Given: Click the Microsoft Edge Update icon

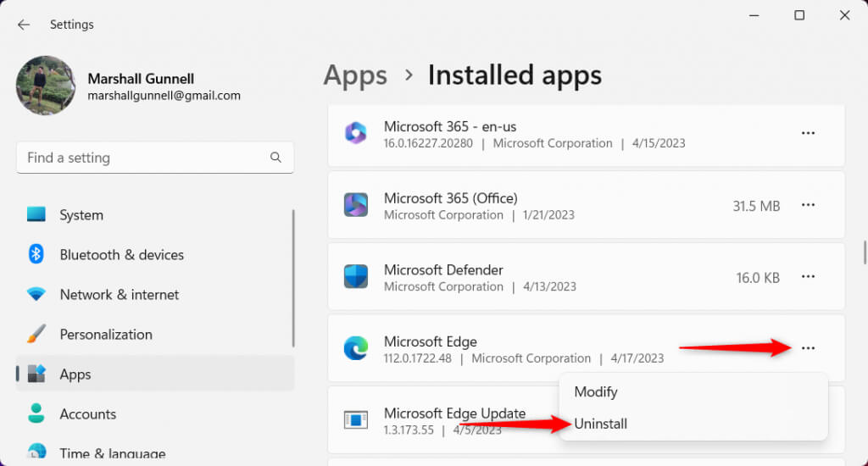Looking at the screenshot, I should (355, 419).
